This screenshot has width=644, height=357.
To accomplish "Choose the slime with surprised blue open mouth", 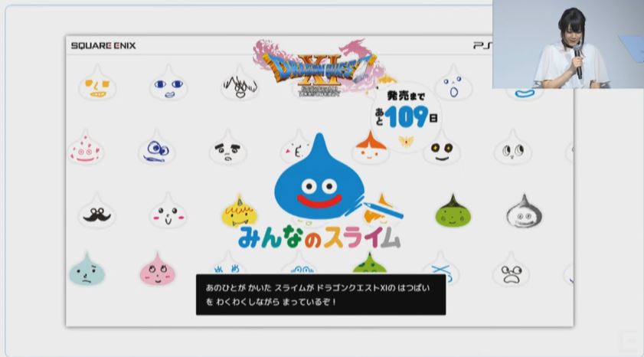I will coord(453,83).
